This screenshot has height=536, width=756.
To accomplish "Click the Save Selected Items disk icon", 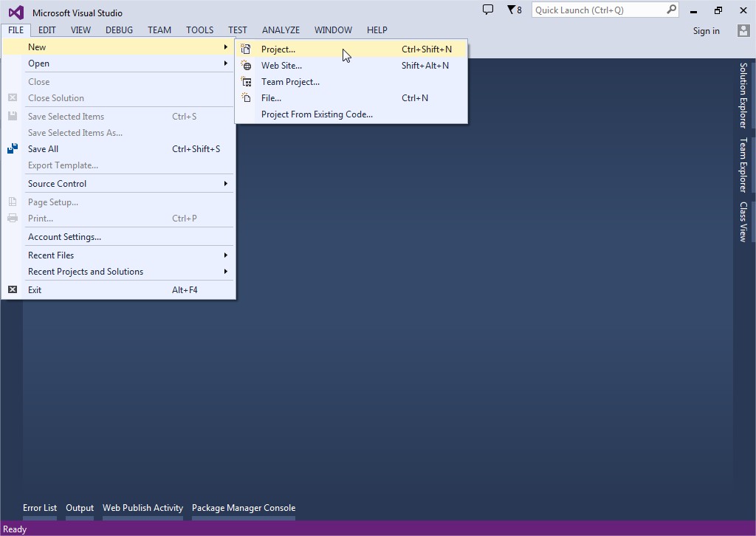I will [x=13, y=116].
